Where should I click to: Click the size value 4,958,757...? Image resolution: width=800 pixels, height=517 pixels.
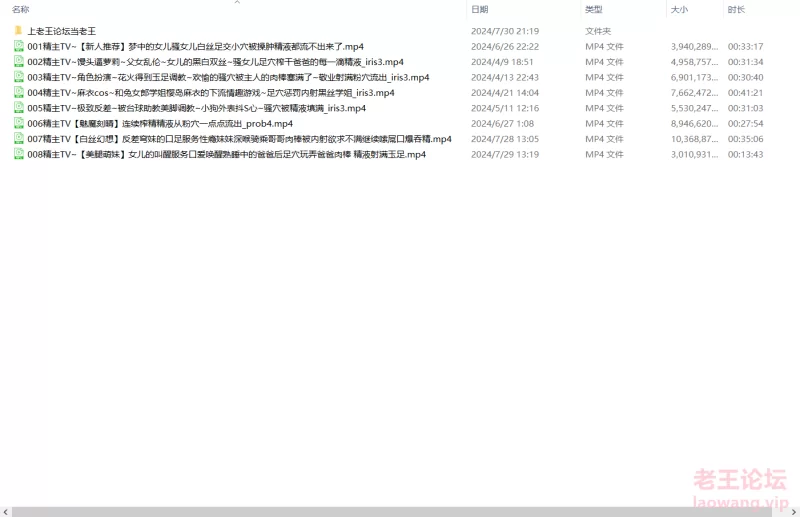click(694, 62)
